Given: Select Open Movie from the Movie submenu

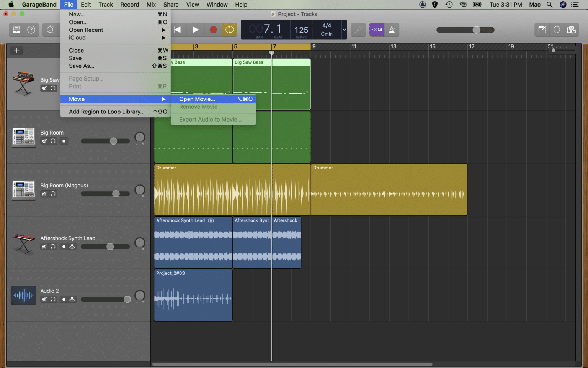Looking at the screenshot, I should click(197, 99).
